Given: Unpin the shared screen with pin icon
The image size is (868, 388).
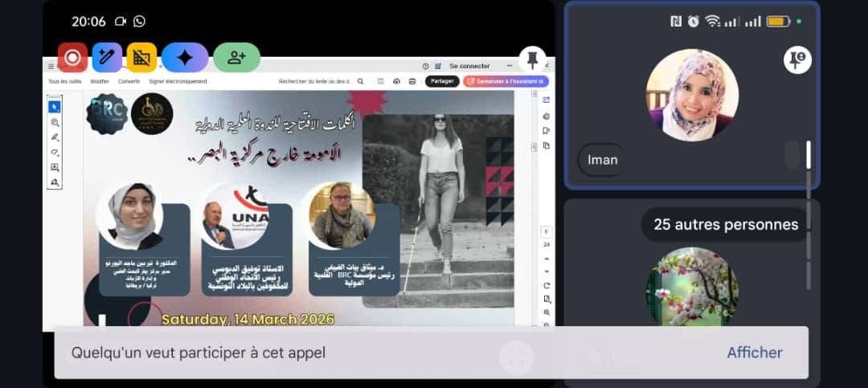Looking at the screenshot, I should coord(531,59).
